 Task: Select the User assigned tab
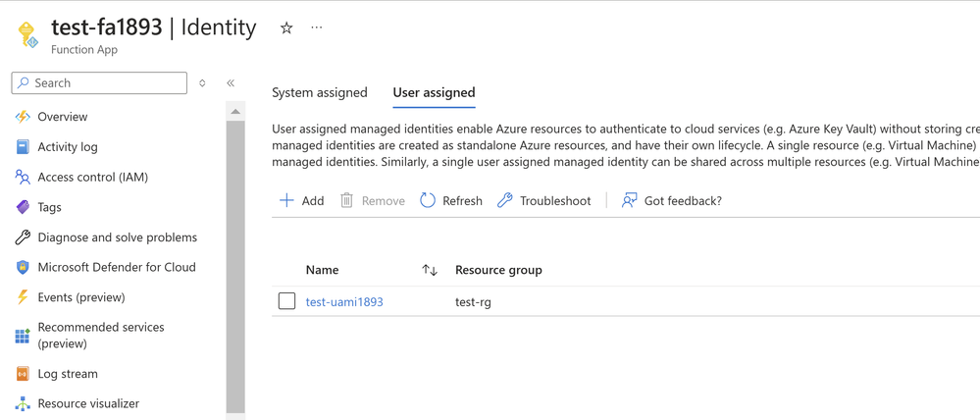434,92
